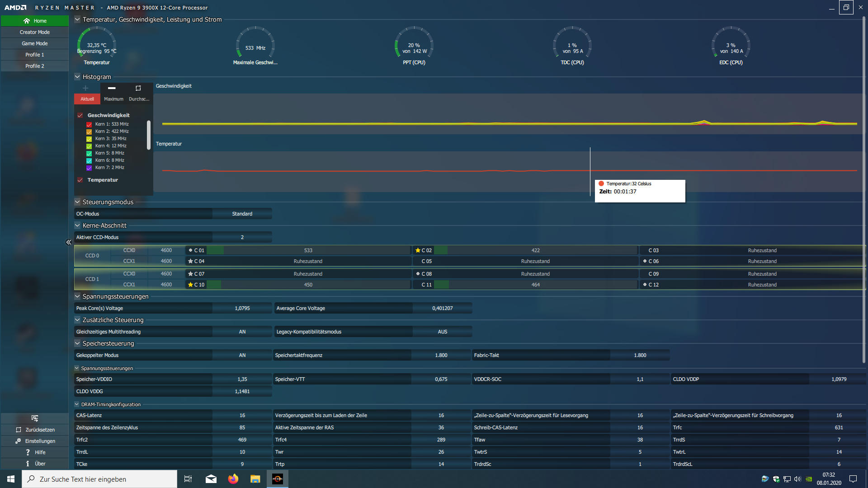868x488 pixels.
Task: Click the histogram zoom-out minus icon
Action: (x=112, y=88)
